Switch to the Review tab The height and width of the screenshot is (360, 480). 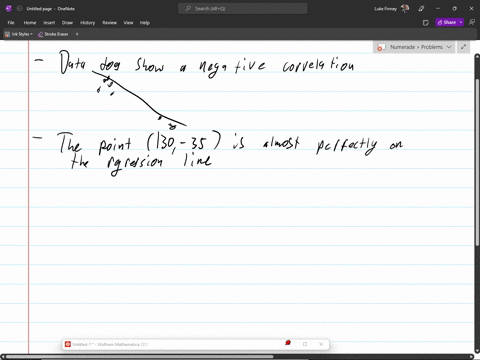tap(109, 23)
